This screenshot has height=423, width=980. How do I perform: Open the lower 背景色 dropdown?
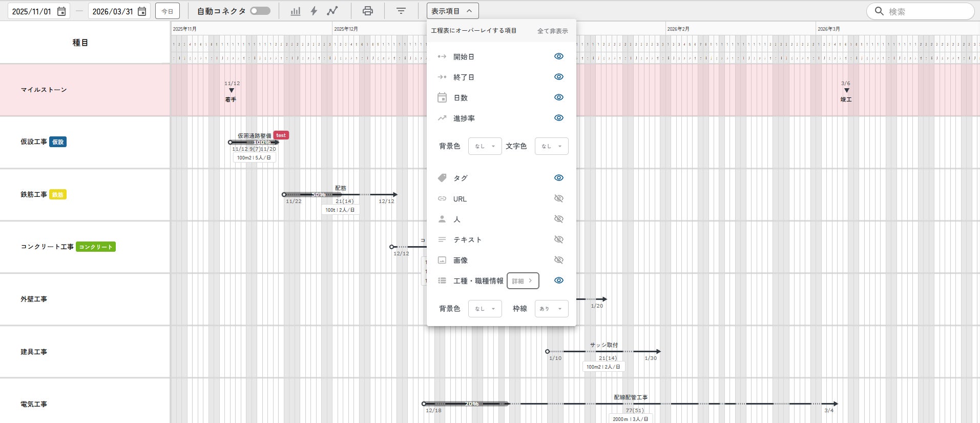485,309
